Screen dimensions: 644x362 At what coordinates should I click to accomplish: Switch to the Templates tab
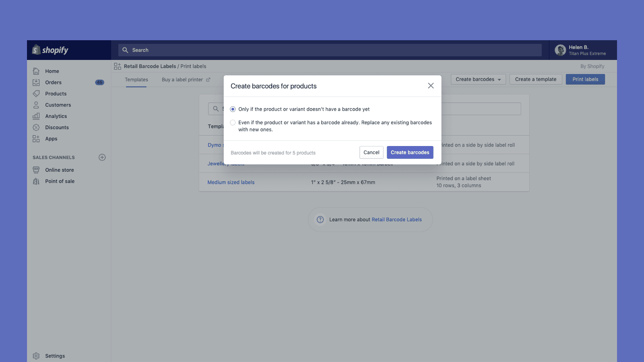[x=136, y=80]
